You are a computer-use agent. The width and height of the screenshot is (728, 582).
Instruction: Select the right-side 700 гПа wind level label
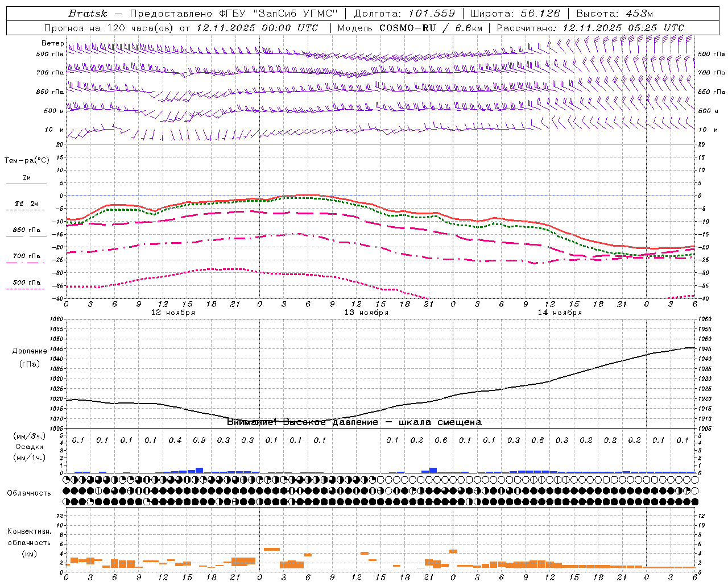[712, 73]
